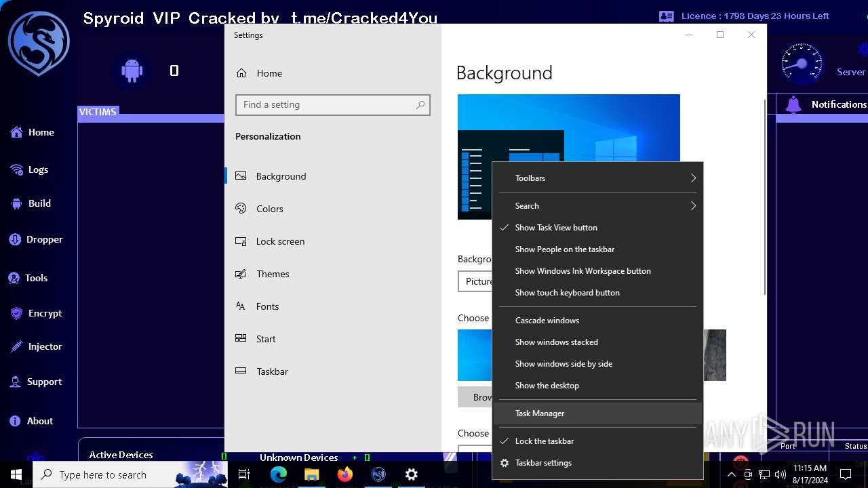The image size is (868, 488).
Task: Open the About page in Spyroid
Action: [31, 421]
